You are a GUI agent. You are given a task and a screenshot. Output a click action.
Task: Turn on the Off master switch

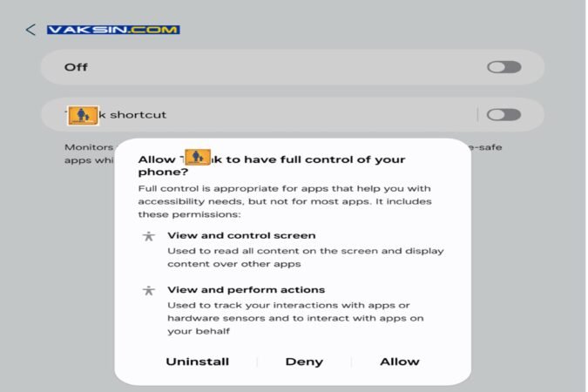[504, 67]
